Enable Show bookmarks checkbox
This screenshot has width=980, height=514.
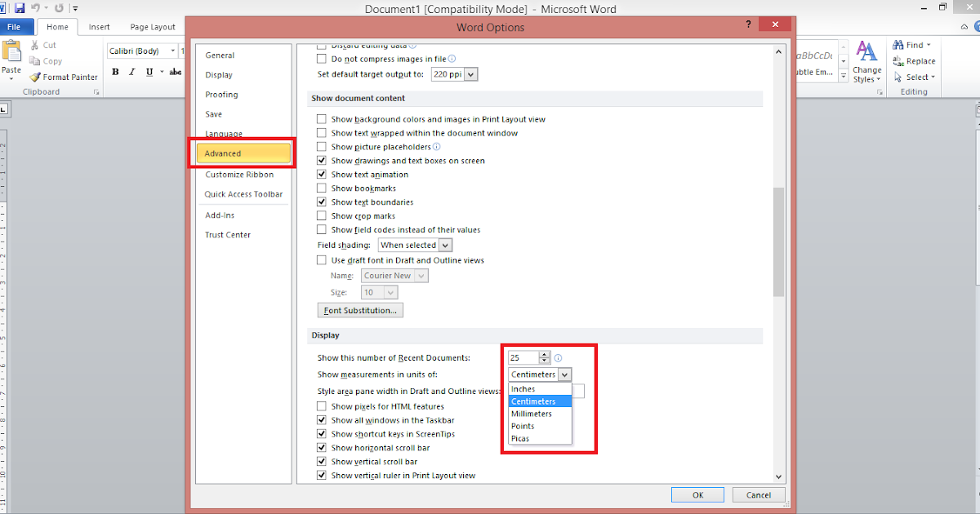[x=321, y=188]
